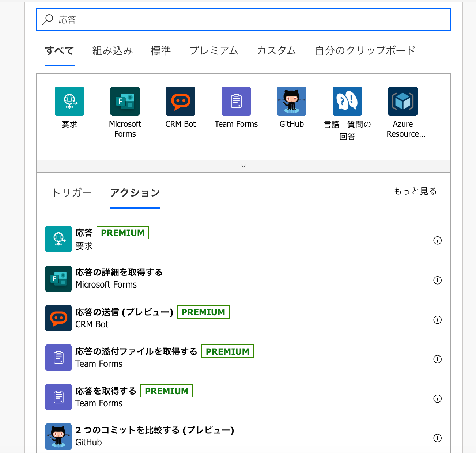Click the GitHub icon beside 2 つのコミットを比較する

point(58,437)
